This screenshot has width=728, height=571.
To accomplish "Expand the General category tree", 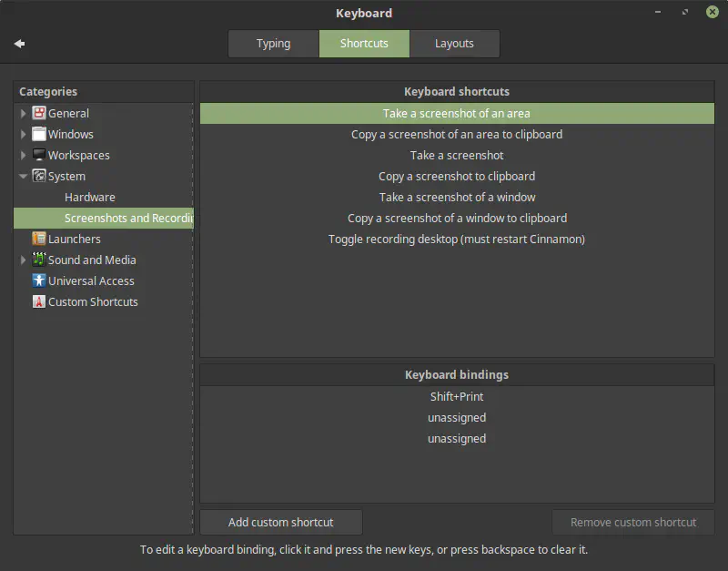I will pyautogui.click(x=24, y=113).
